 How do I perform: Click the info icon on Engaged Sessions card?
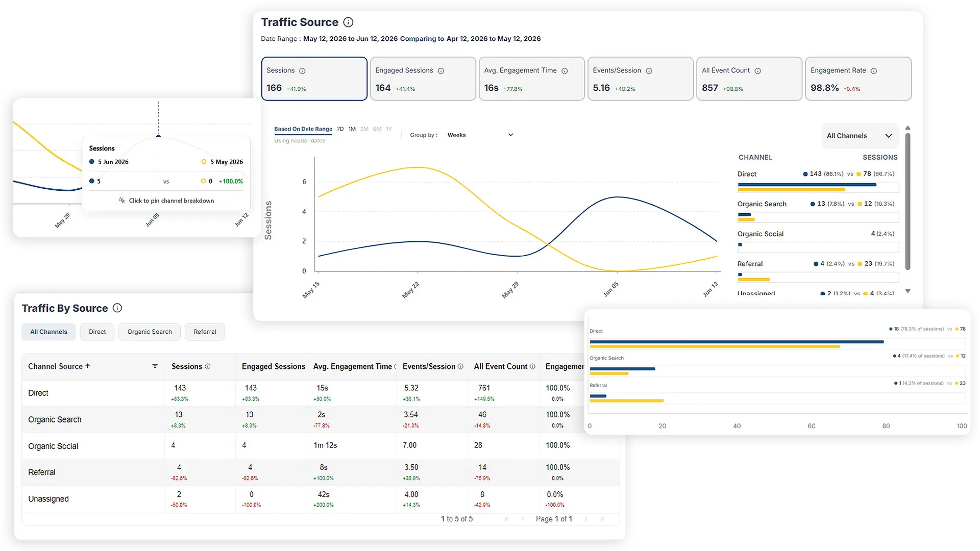[441, 71]
